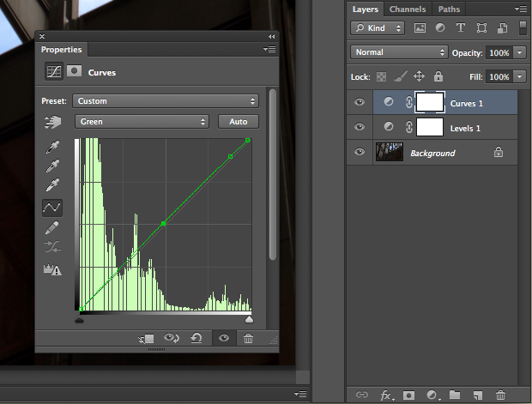Delete the adjustment via Properties trash icon
The width and height of the screenshot is (532, 404).
[248, 339]
